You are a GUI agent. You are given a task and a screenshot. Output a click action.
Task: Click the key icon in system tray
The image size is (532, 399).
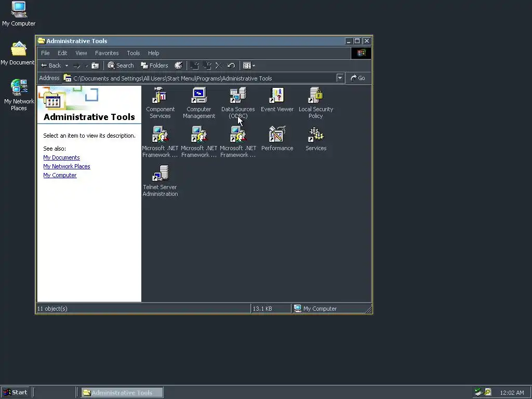[487, 392]
